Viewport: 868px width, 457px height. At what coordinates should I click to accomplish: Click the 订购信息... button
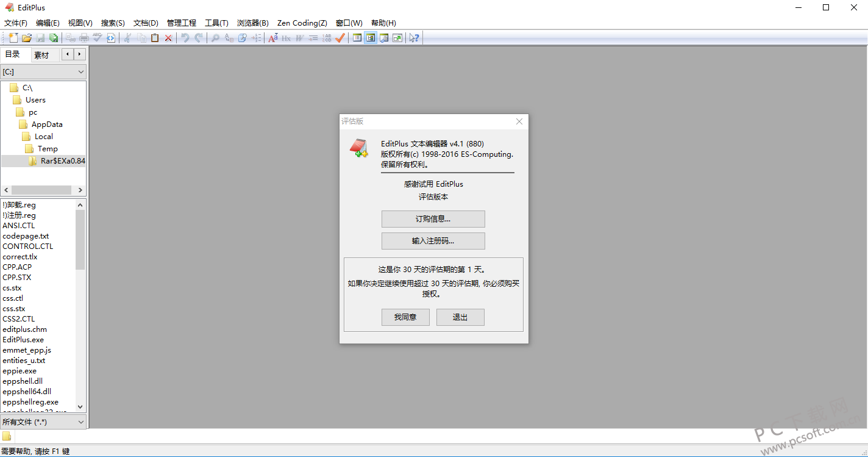[x=433, y=219]
